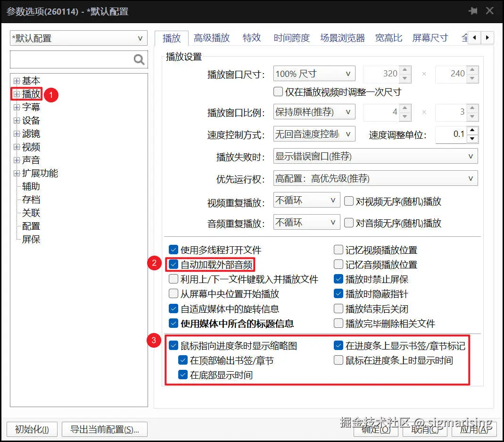Click the search magnifier icon
The image size is (504, 442).
(x=138, y=59)
